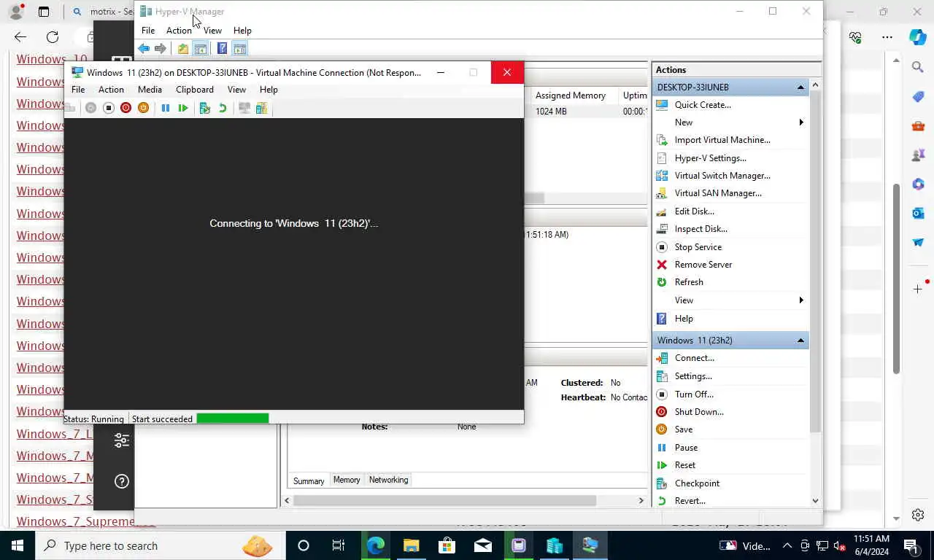This screenshot has height=560, width=934.
Task: Switch to the Summary tab
Action: click(x=309, y=481)
